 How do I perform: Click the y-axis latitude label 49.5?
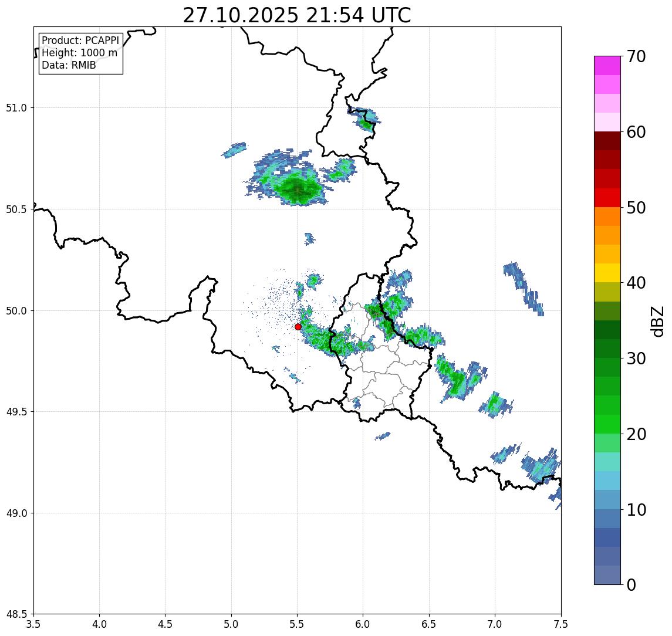16,411
